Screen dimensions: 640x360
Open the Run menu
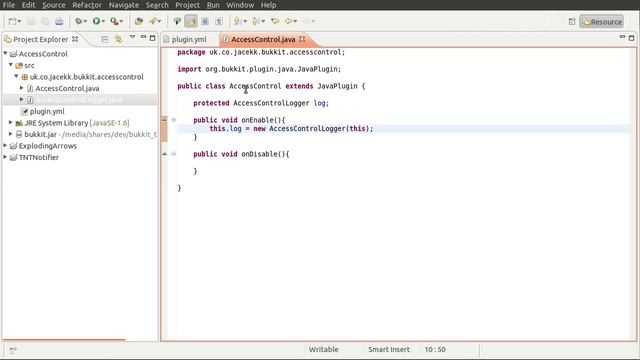pyautogui.click(x=213, y=5)
